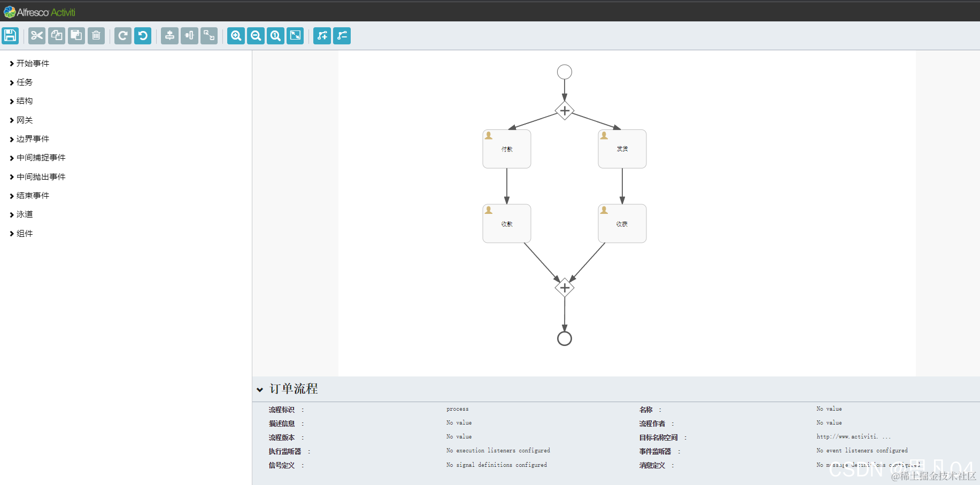Click the Remove bendpoint icon
Screen dimensions: 980x485
click(x=342, y=36)
